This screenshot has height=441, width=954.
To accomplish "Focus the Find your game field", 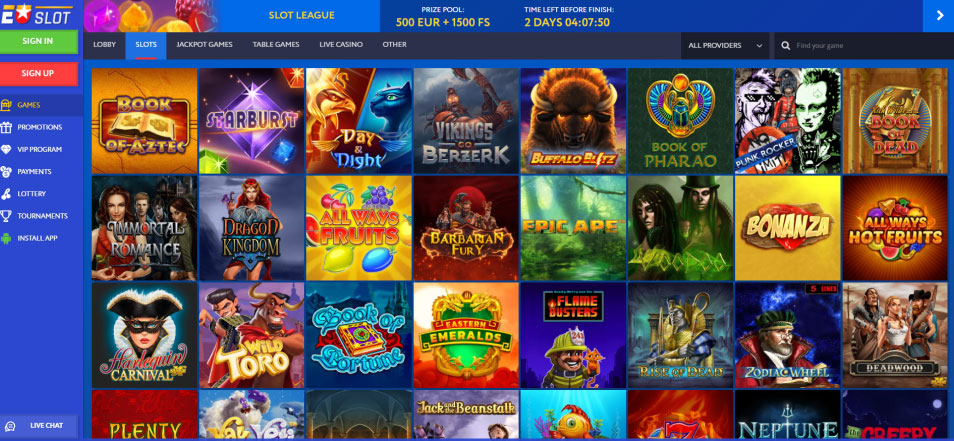I will 864,46.
